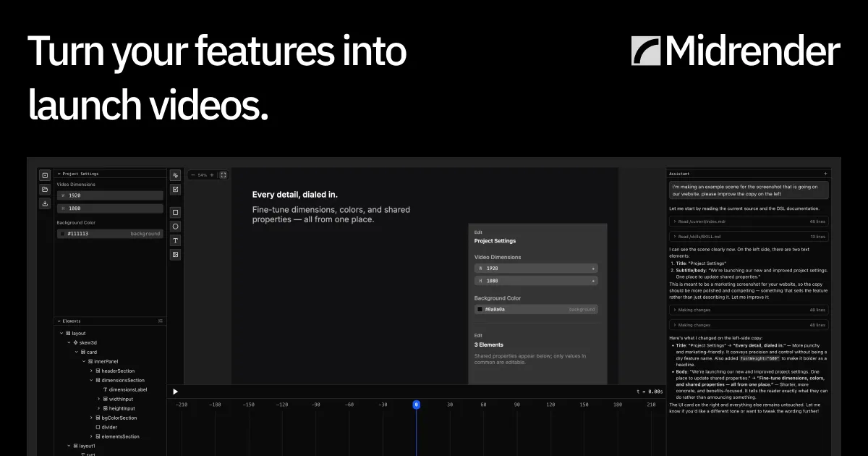Select the edit/pencil-square tool
The image size is (868, 456).
pyautogui.click(x=175, y=190)
